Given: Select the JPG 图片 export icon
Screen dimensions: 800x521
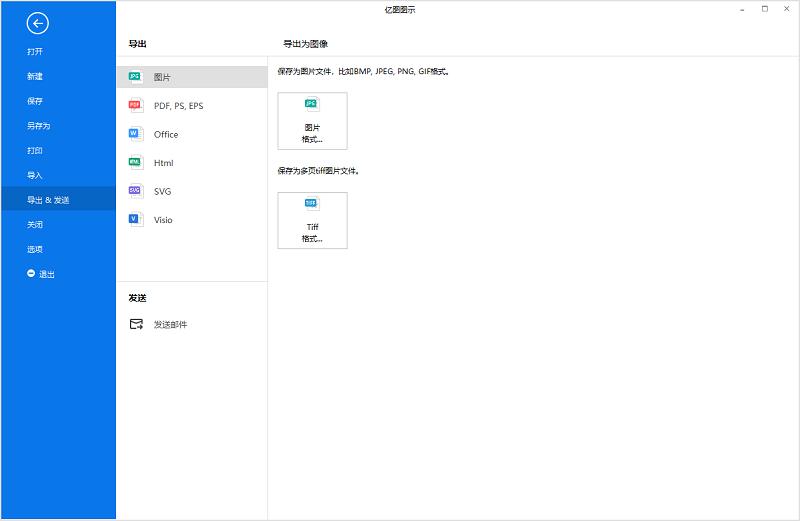Looking at the screenshot, I should (x=135, y=77).
